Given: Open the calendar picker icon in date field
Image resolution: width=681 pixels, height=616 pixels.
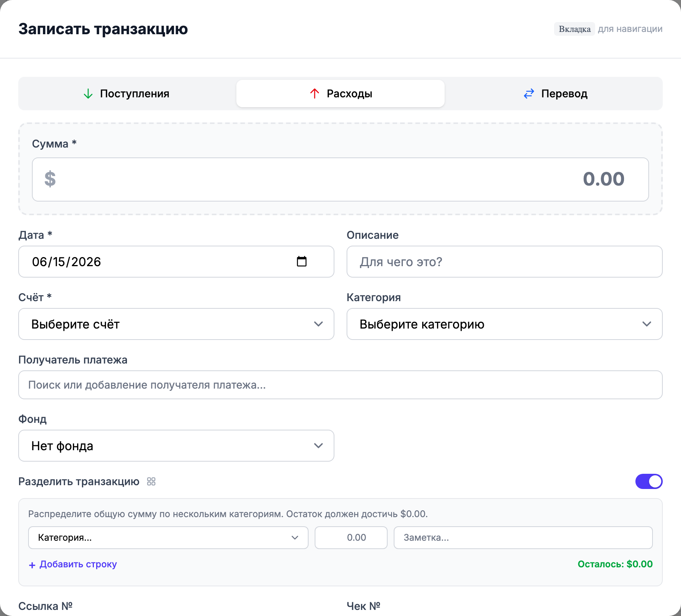Looking at the screenshot, I should 301,261.
